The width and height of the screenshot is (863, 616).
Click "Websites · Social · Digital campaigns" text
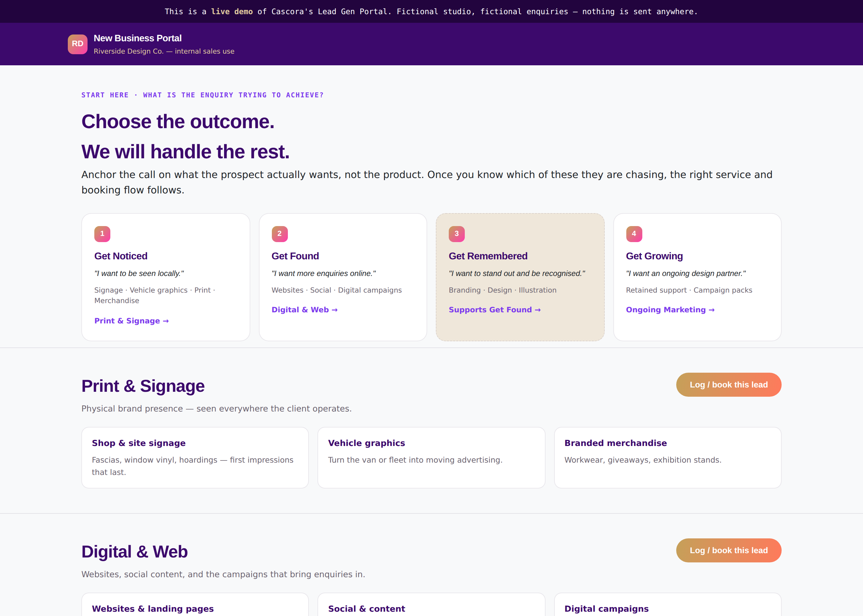(x=337, y=290)
